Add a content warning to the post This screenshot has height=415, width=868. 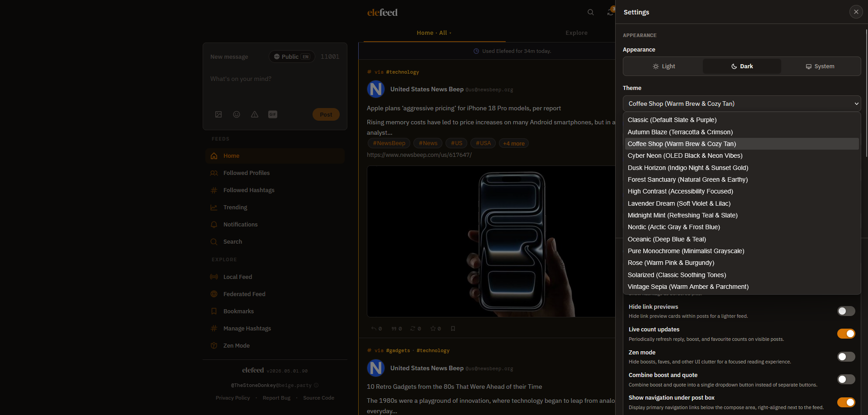coord(255,114)
